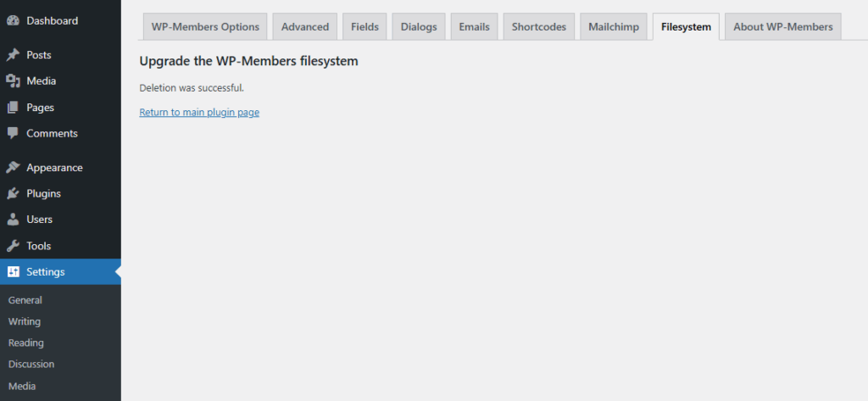
Task: Switch to the Shortcodes tab
Action: click(x=539, y=27)
